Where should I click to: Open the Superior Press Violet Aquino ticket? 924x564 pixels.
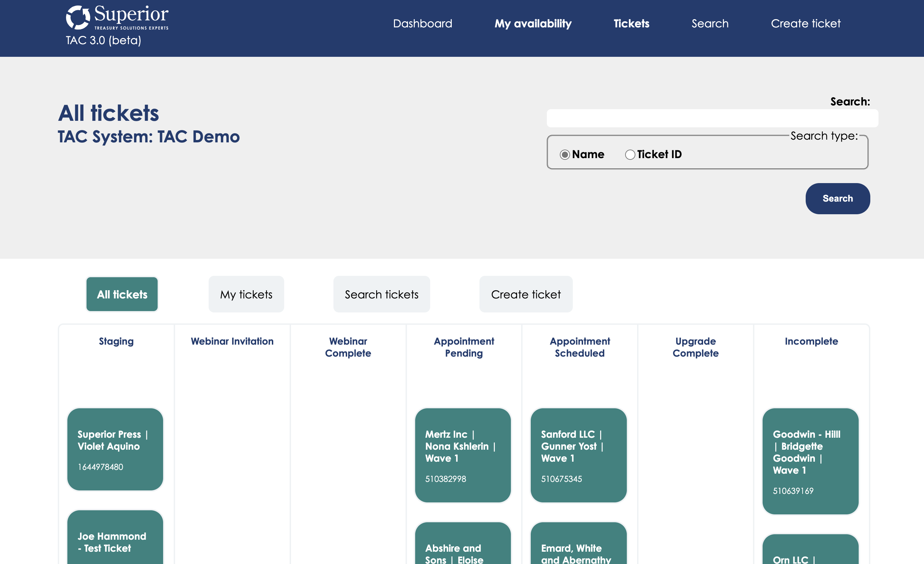point(115,450)
